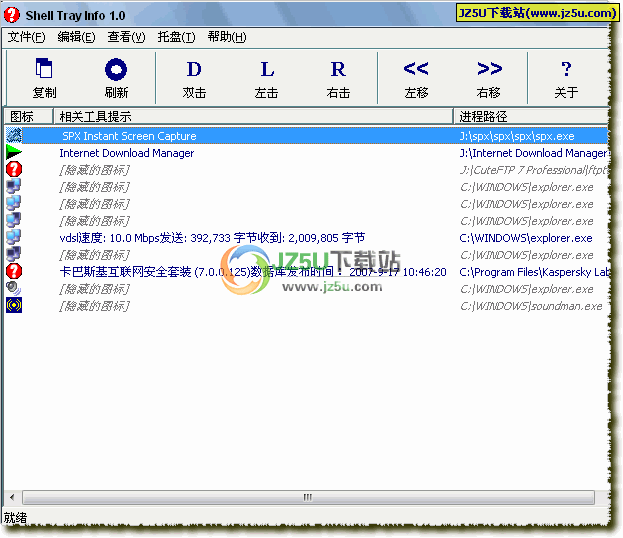Click the "C:\Program Files\Kaspersky Lab" path cell
This screenshot has height=538, width=623.
click(x=534, y=272)
